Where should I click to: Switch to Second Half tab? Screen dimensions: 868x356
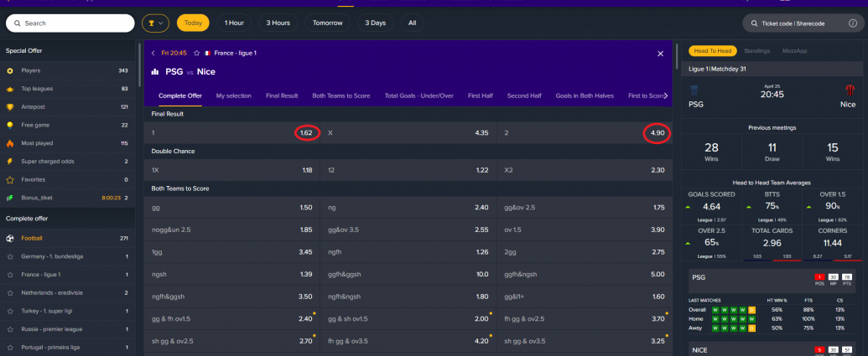point(524,95)
